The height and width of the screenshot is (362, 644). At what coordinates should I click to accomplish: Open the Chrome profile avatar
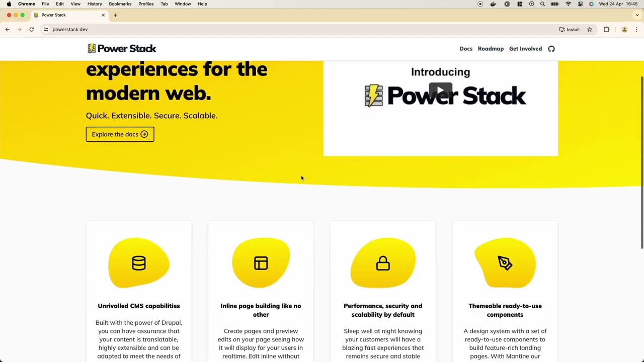(x=624, y=30)
